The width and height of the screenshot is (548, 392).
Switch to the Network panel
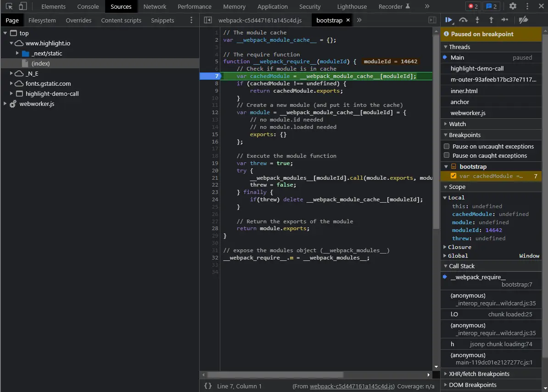(155, 6)
